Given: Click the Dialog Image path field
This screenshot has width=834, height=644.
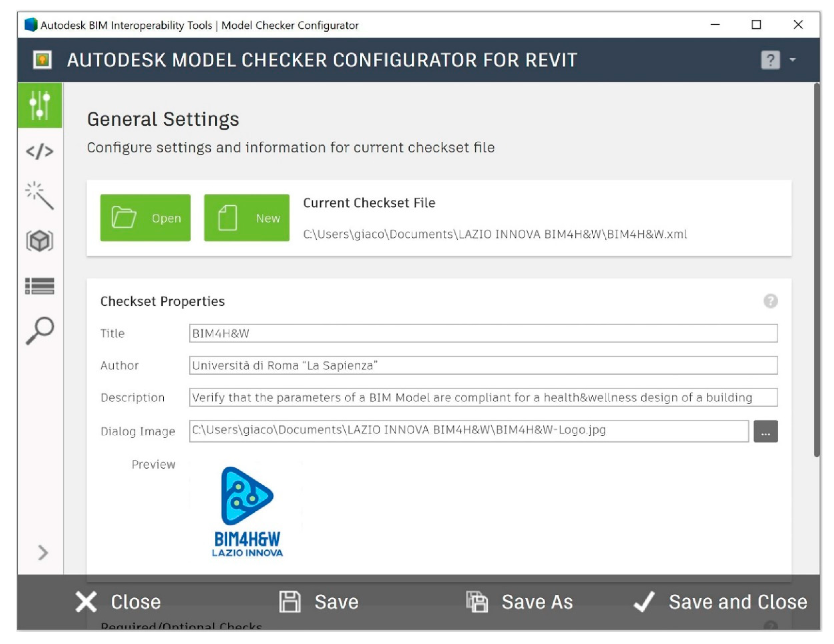Looking at the screenshot, I should [469, 431].
